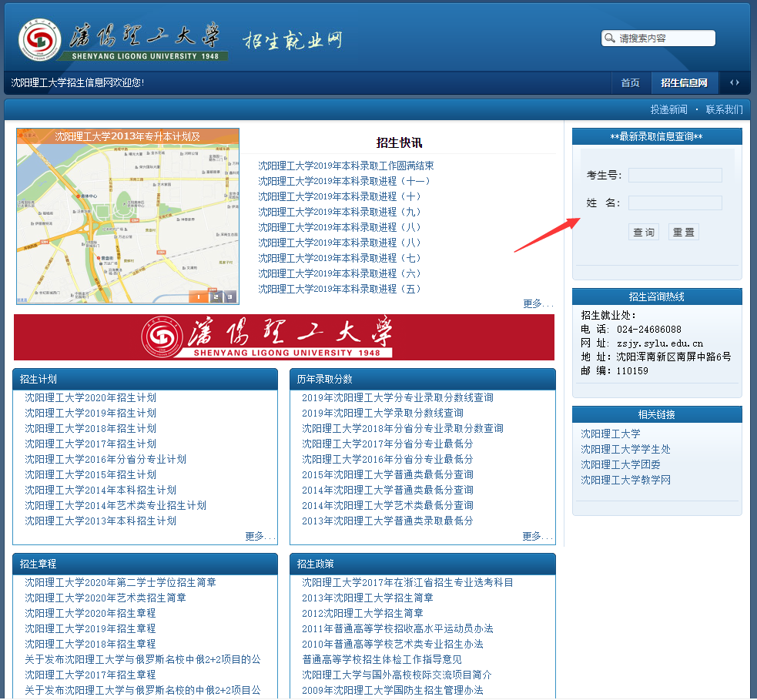
Task: Show slide 1 in the map slideshow
Action: [199, 297]
